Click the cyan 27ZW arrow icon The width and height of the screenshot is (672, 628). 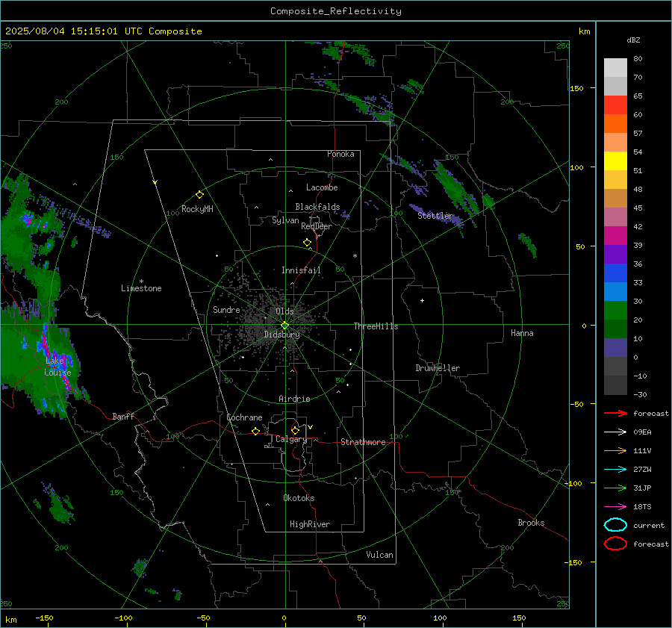coord(615,470)
